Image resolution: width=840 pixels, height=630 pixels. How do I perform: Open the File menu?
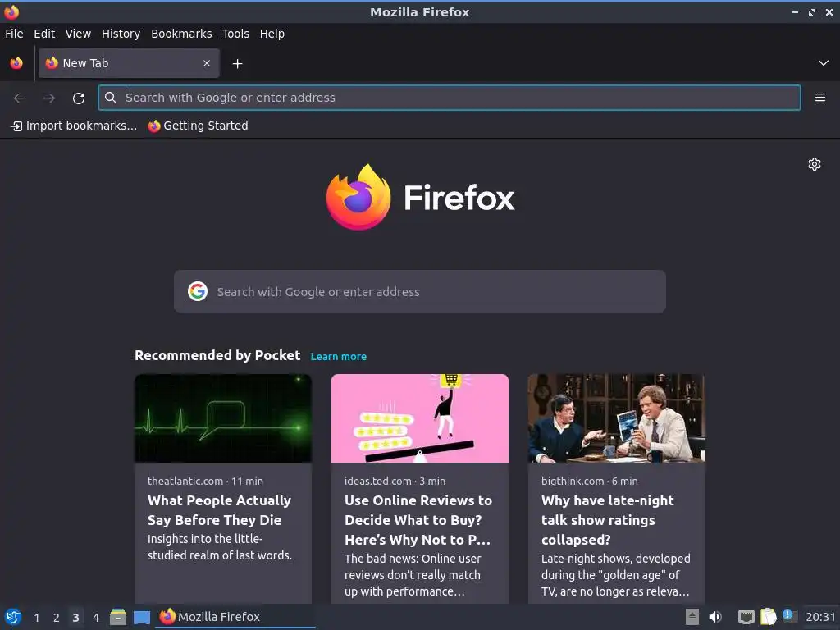14,34
